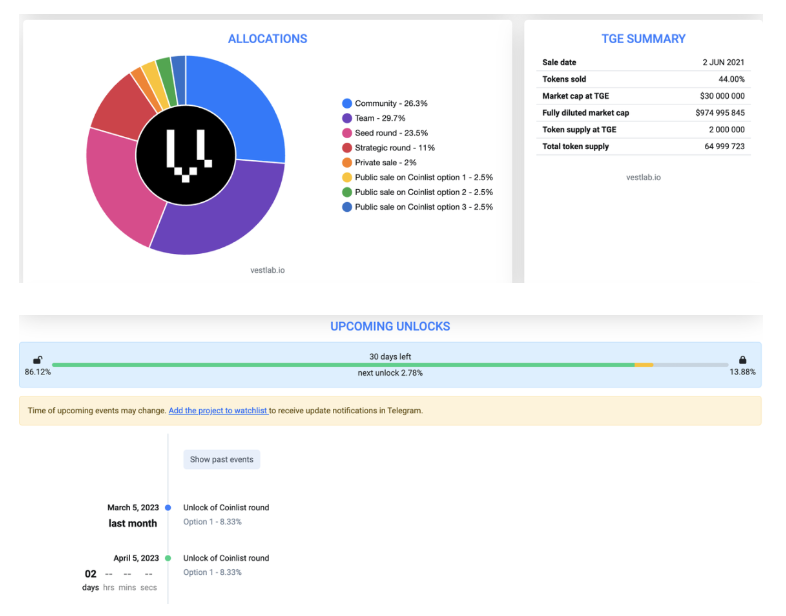Click the 'Total token supply' row label
Screen dimensions: 786x616
(575, 146)
